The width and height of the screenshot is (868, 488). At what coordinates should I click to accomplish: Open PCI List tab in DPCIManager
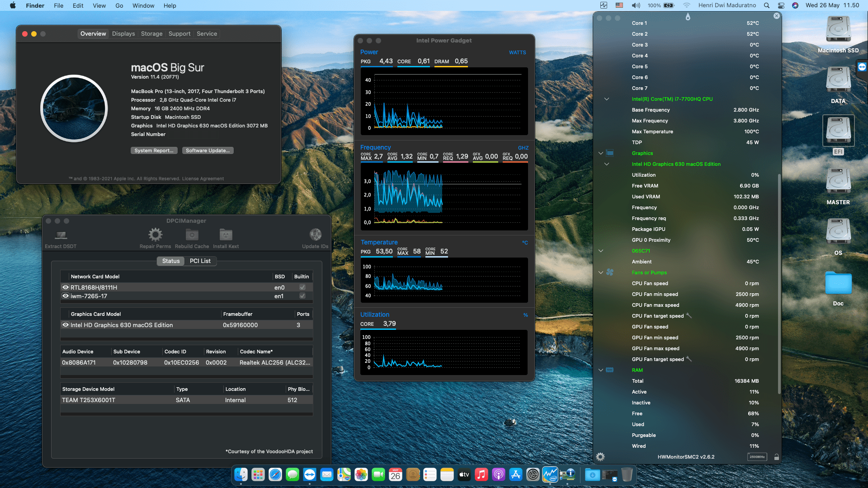click(x=200, y=261)
